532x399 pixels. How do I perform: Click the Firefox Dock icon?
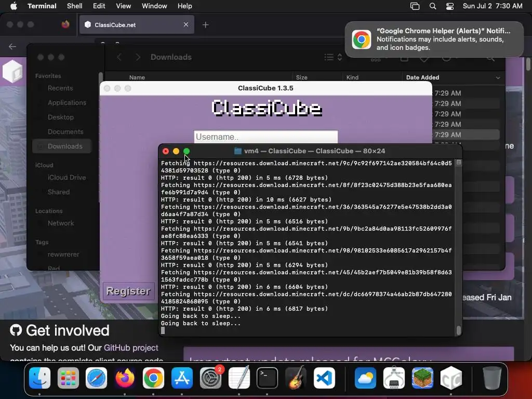[125, 378]
